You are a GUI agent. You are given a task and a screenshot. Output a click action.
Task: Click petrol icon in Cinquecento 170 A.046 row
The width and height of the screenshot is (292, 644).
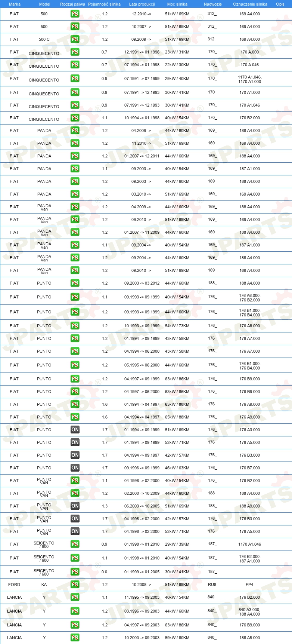(75, 65)
